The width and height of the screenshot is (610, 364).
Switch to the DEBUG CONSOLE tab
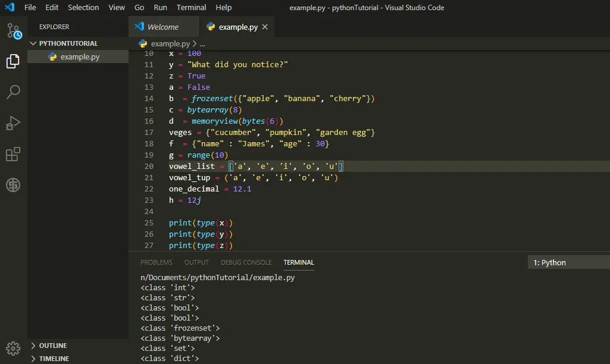pyautogui.click(x=246, y=262)
